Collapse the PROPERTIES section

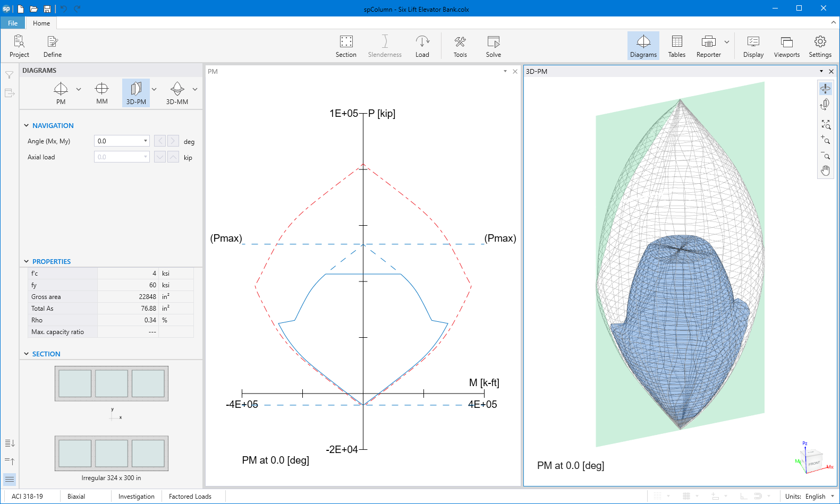point(27,261)
